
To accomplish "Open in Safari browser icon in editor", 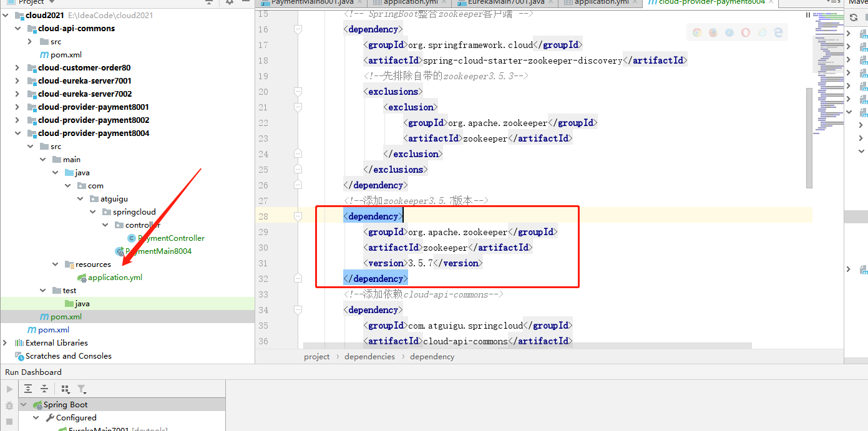I will (x=729, y=32).
